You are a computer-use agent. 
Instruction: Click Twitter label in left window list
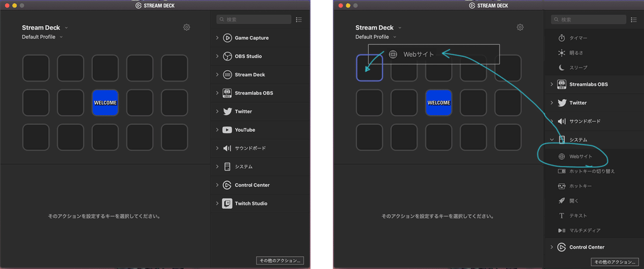tap(244, 111)
